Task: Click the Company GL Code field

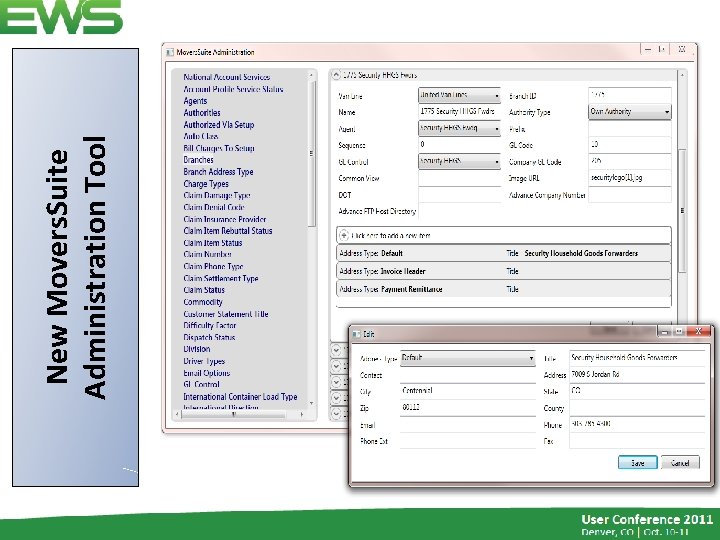Action: point(630,161)
